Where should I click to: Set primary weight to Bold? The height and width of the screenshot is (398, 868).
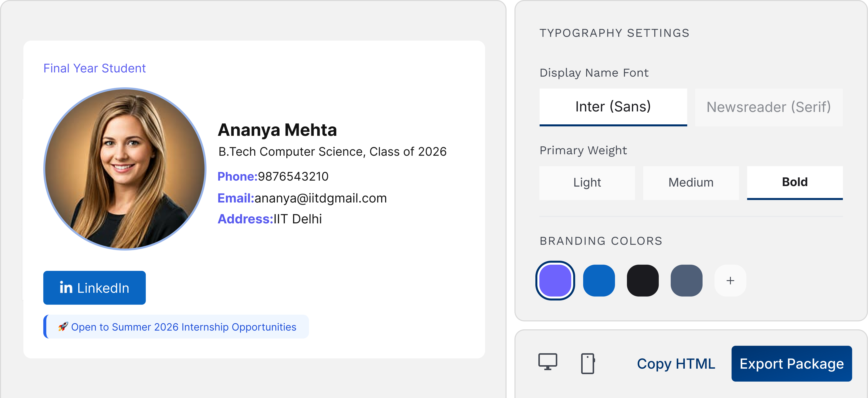point(795,182)
